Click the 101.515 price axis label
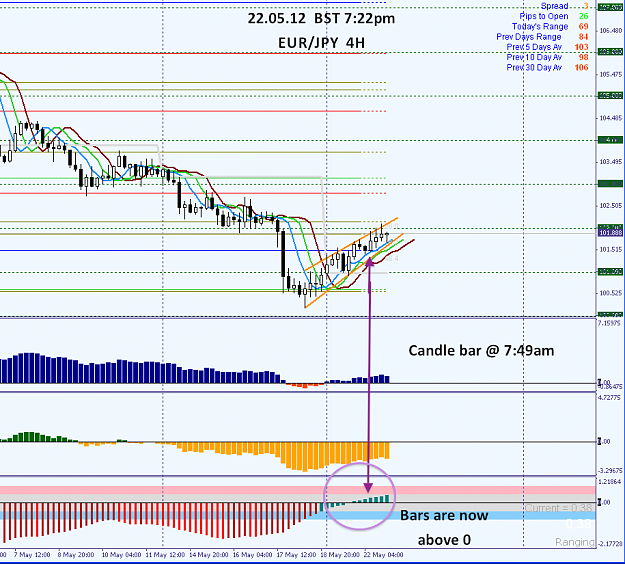 611,250
